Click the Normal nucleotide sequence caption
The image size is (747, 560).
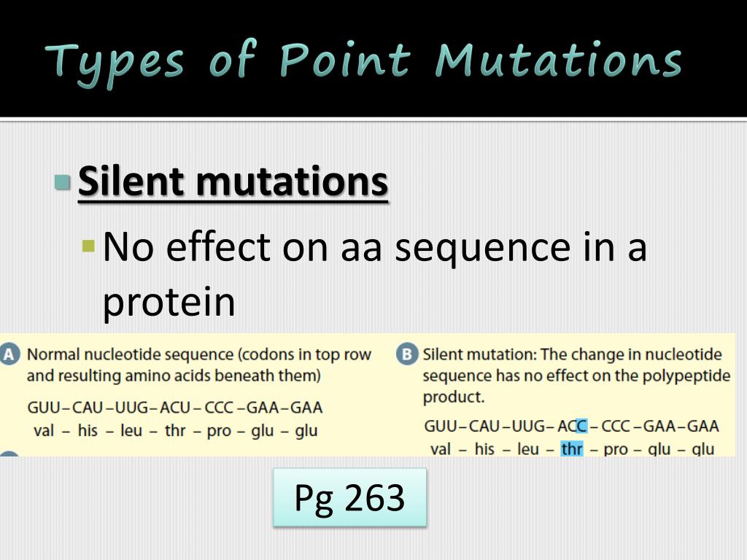click(198, 365)
